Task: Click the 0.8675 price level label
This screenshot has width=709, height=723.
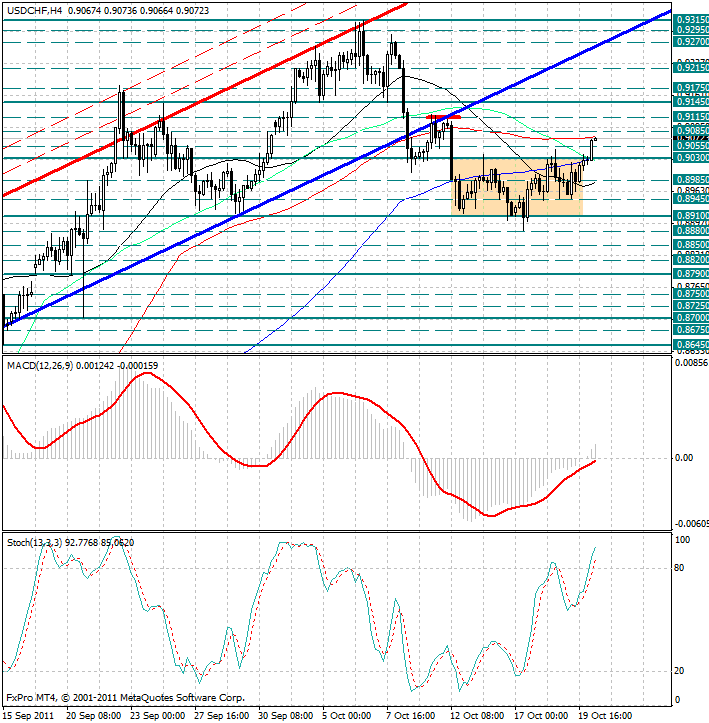Action: [x=691, y=330]
